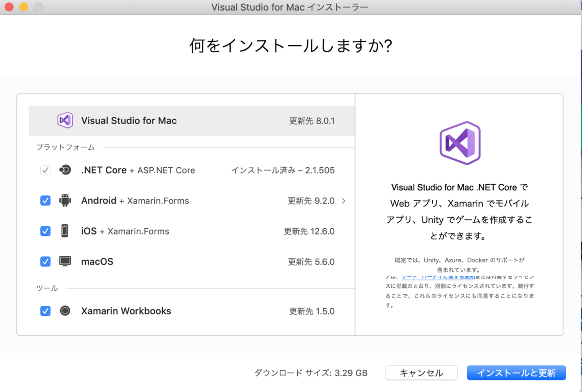Screen dimensions: 582x392
Task: Uncheck the Xamarin Workbooks checkbox
Action: pos(46,311)
